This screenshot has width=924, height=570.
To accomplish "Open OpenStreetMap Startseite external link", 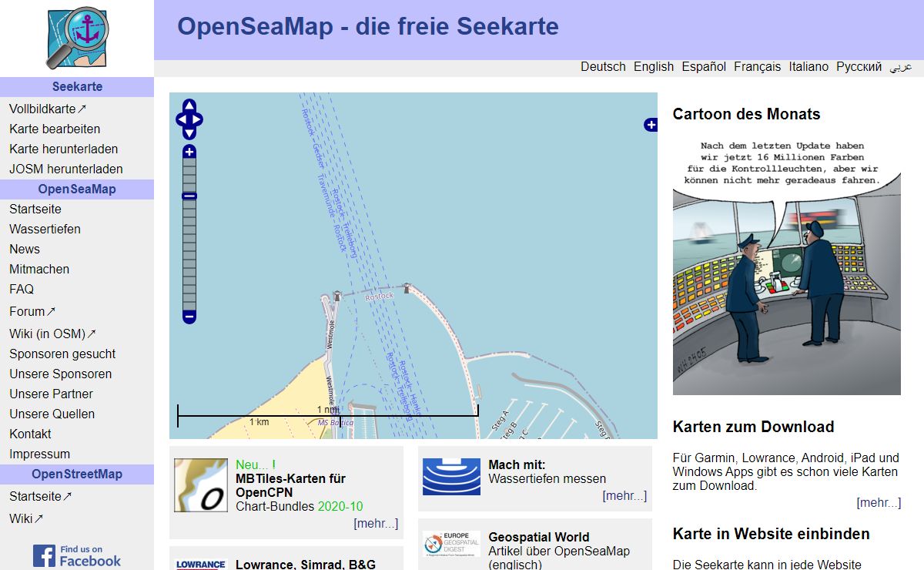I will [x=41, y=496].
